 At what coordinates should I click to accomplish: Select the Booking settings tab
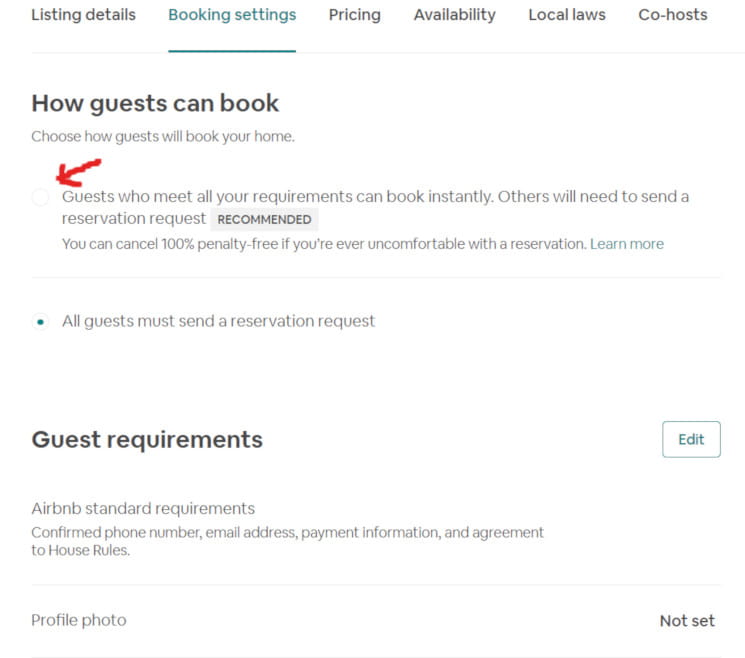point(232,15)
